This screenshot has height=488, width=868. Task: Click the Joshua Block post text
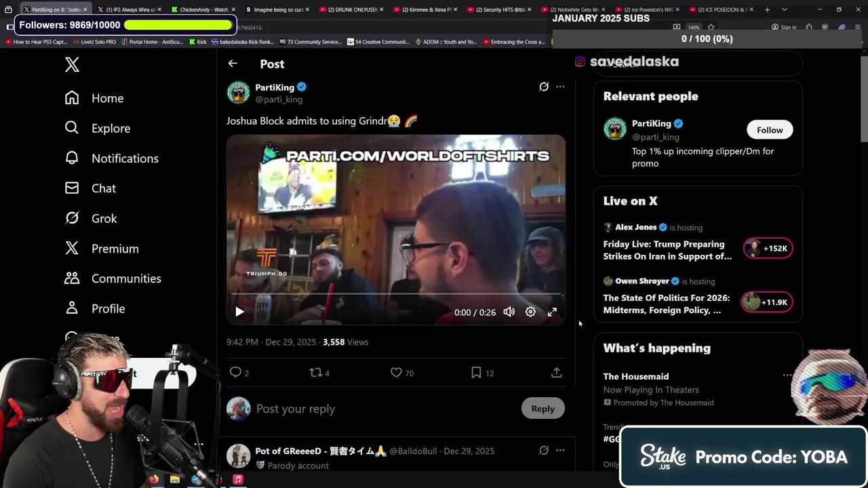(322, 121)
